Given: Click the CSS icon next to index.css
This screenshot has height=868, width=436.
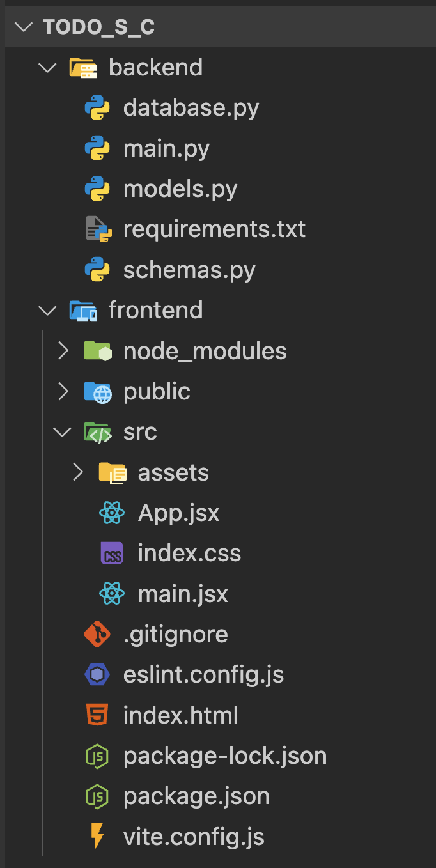Looking at the screenshot, I should pos(112,554).
